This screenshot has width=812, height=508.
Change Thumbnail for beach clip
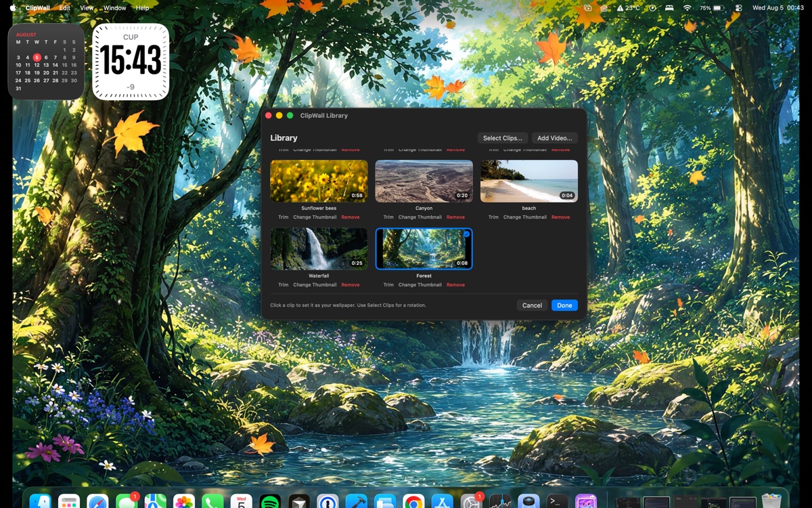point(525,217)
